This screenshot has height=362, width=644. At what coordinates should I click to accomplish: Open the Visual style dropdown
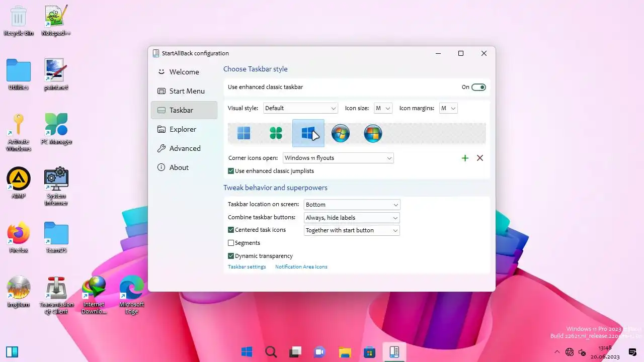[300, 108]
